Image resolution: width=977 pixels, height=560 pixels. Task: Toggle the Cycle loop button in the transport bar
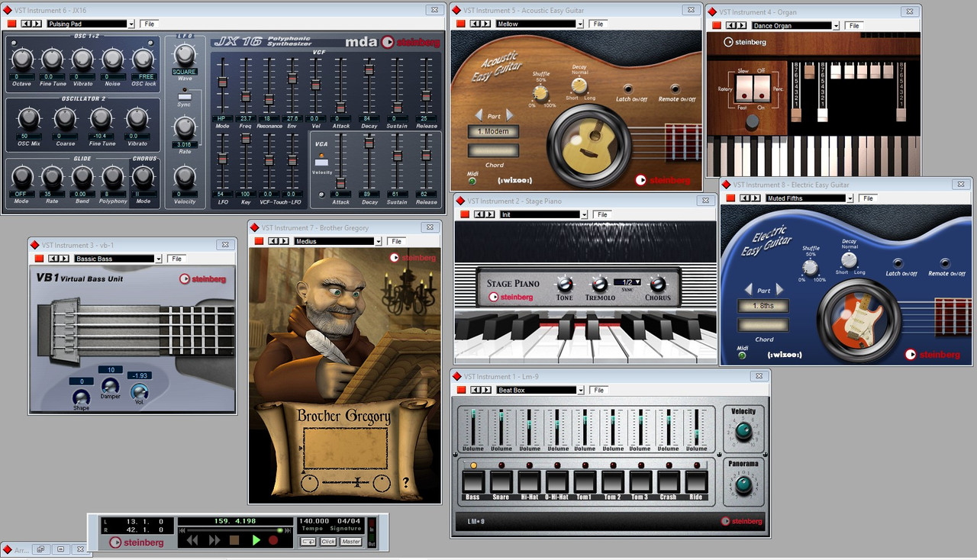tap(308, 542)
